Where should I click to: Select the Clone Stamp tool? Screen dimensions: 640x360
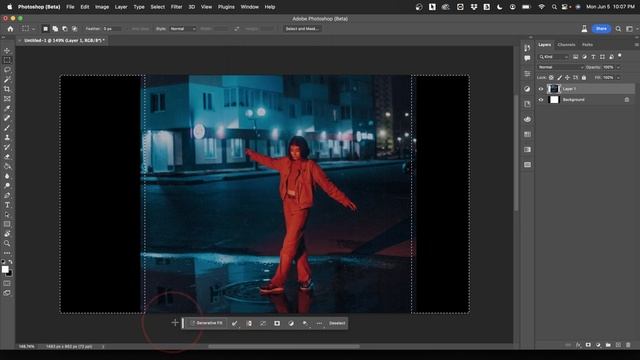click(x=7, y=138)
